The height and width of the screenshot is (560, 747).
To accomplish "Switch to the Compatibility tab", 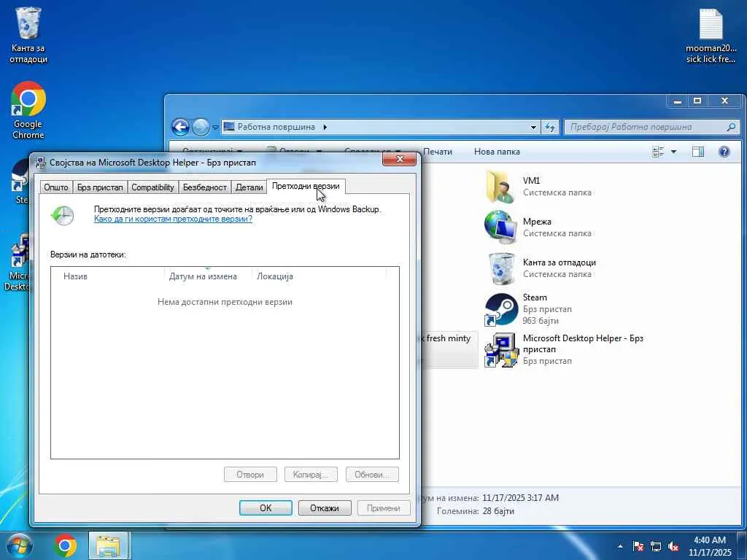I will point(153,187).
